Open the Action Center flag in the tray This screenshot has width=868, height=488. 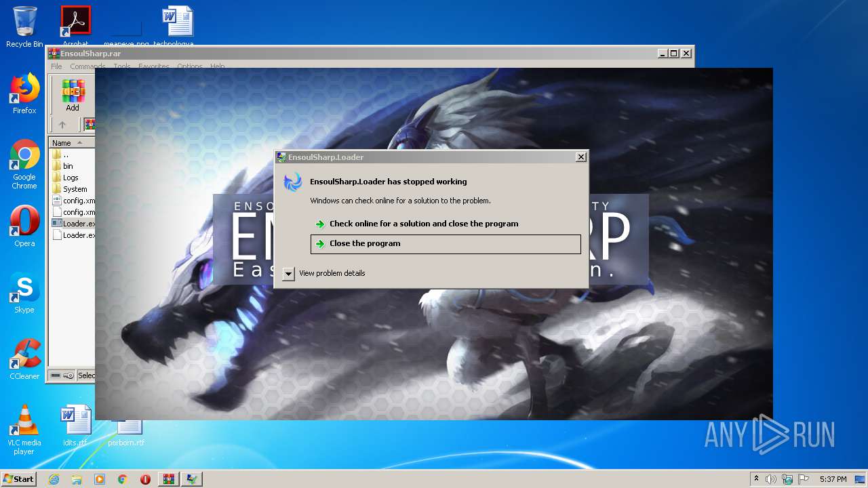(802, 479)
